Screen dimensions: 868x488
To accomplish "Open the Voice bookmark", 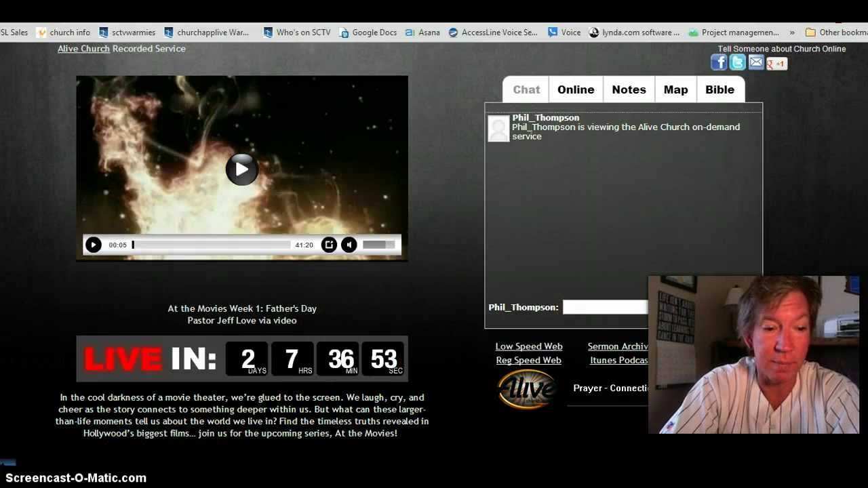I will pyautogui.click(x=564, y=32).
